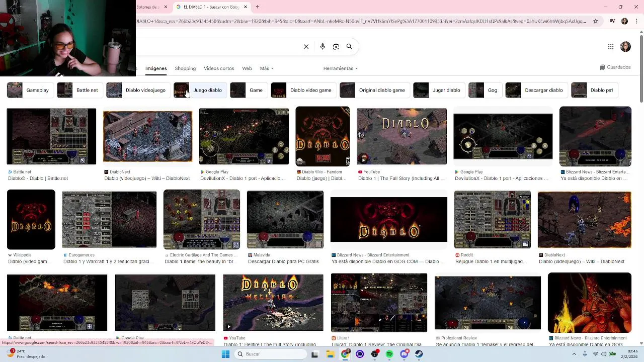644x362 pixels.
Task: Open the Guardados saved items link
Action: pyautogui.click(x=615, y=67)
